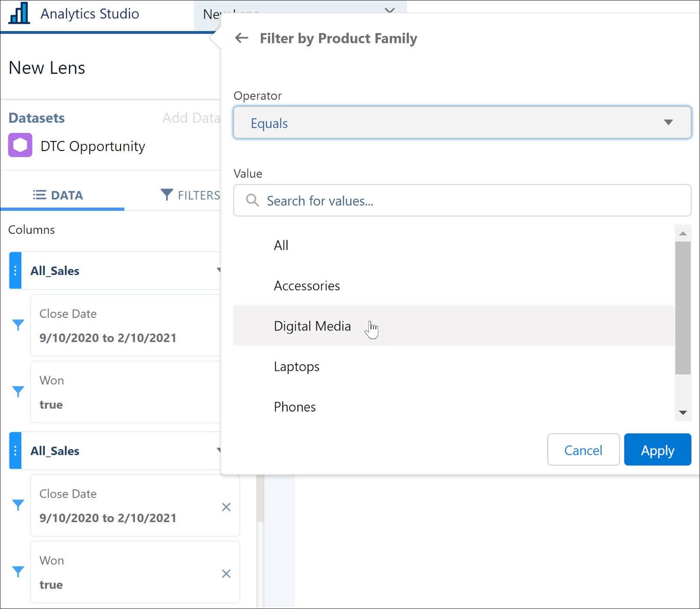Click the Analytics Studio bar chart logo
This screenshot has width=700, height=609.
point(19,13)
